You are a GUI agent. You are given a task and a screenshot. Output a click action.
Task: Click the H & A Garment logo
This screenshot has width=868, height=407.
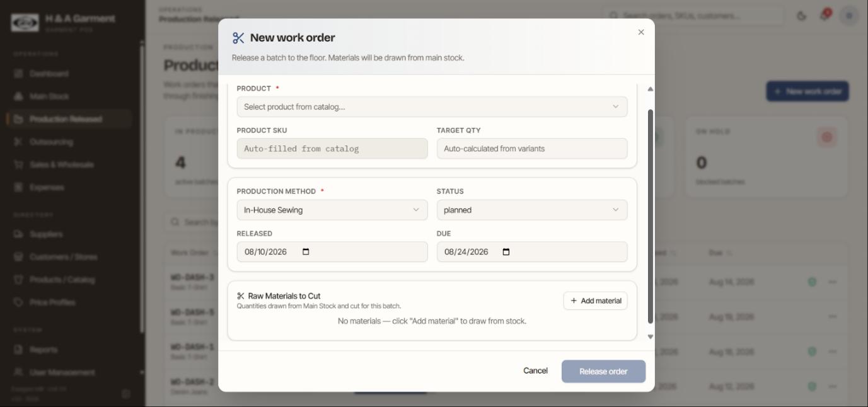(x=25, y=23)
